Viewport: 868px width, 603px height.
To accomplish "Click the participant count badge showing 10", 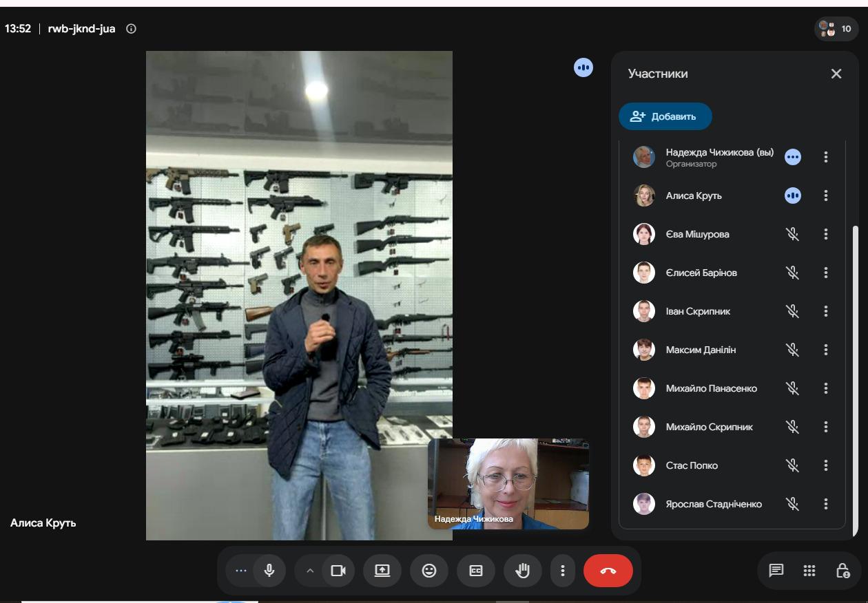I will coord(836,29).
